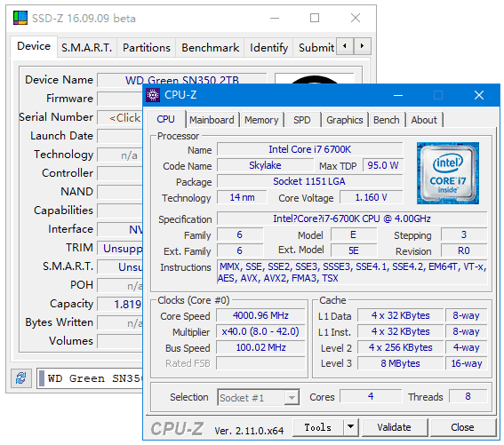Click the Level 2 cache '4 x 256 KBytes'
This screenshot has height=445, width=504.
click(x=401, y=347)
